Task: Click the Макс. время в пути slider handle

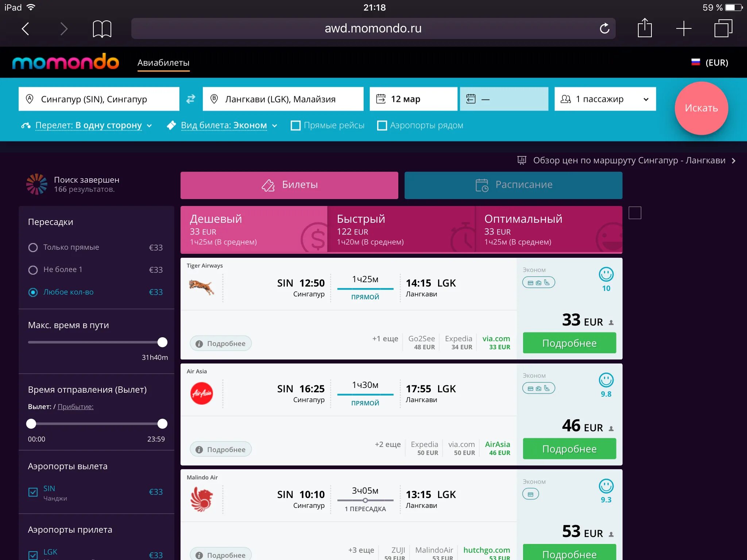Action: pyautogui.click(x=162, y=342)
